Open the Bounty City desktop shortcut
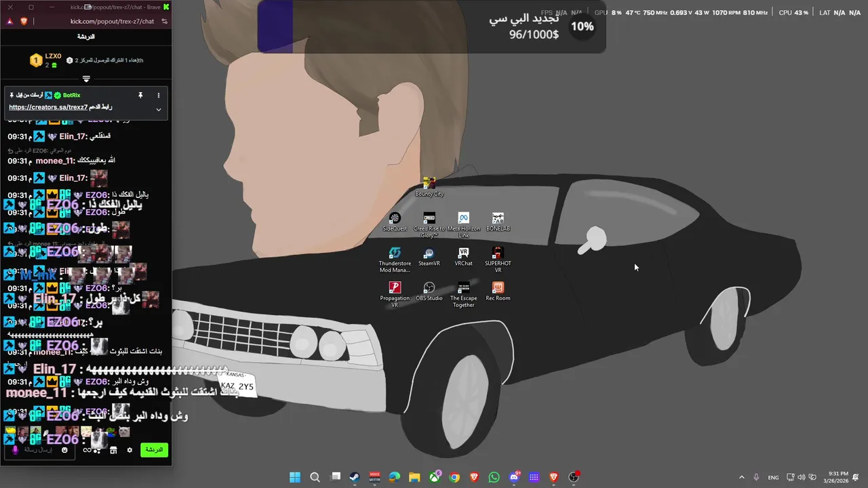The height and width of the screenshot is (488, 868). point(429,187)
